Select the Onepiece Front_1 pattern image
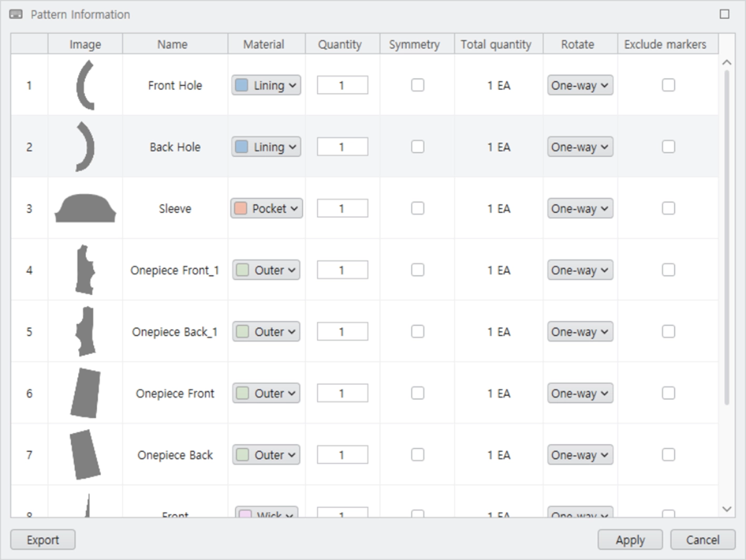746x560 pixels. click(85, 270)
